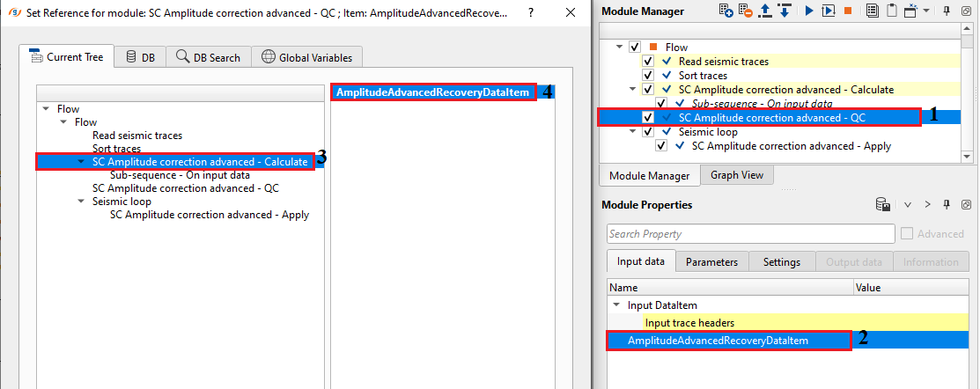
Task: Open the dropdown arrow next to window icon
Action: point(926,11)
